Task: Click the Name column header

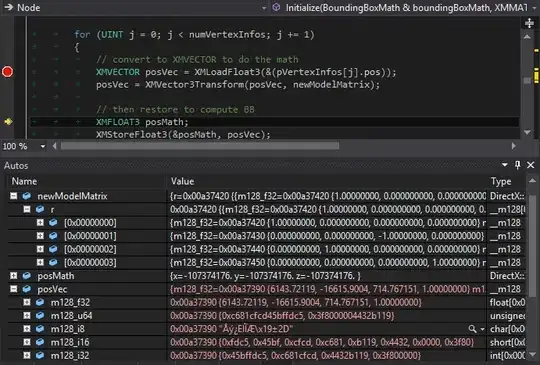Action: pos(24,181)
